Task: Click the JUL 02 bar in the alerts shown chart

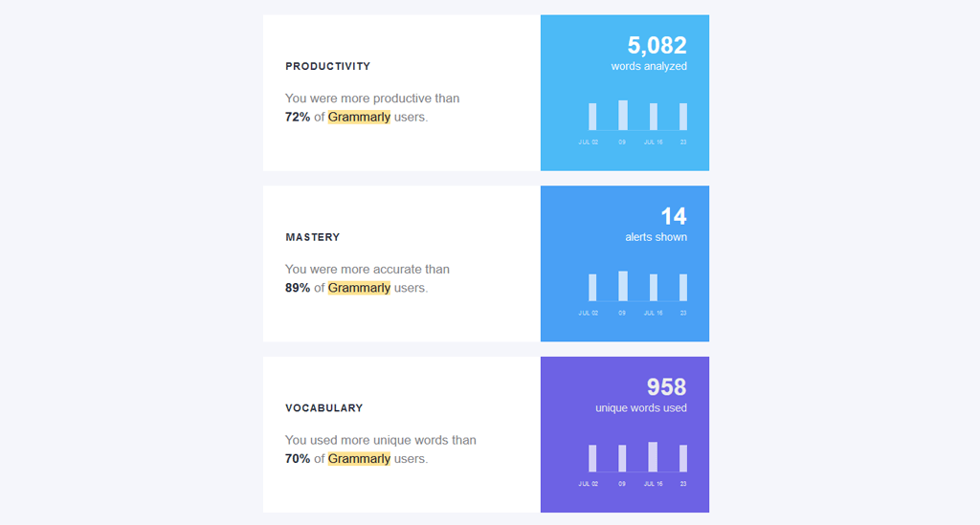Action: point(592,288)
